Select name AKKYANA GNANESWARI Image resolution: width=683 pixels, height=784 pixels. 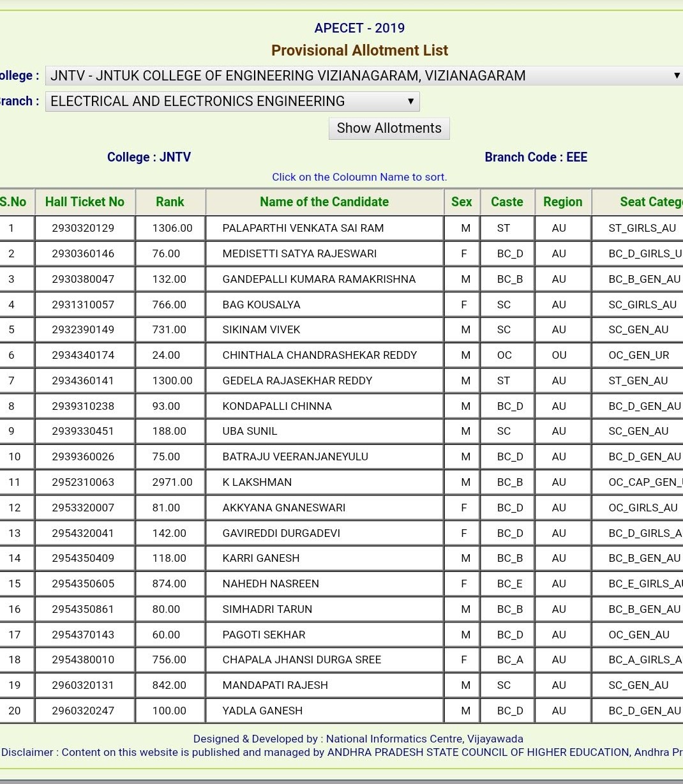(x=284, y=508)
